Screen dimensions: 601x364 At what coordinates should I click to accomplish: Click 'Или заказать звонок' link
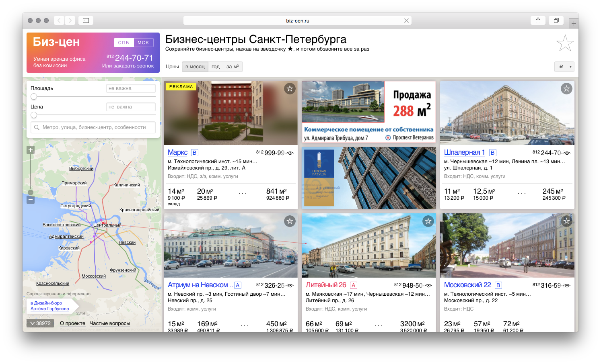(128, 66)
